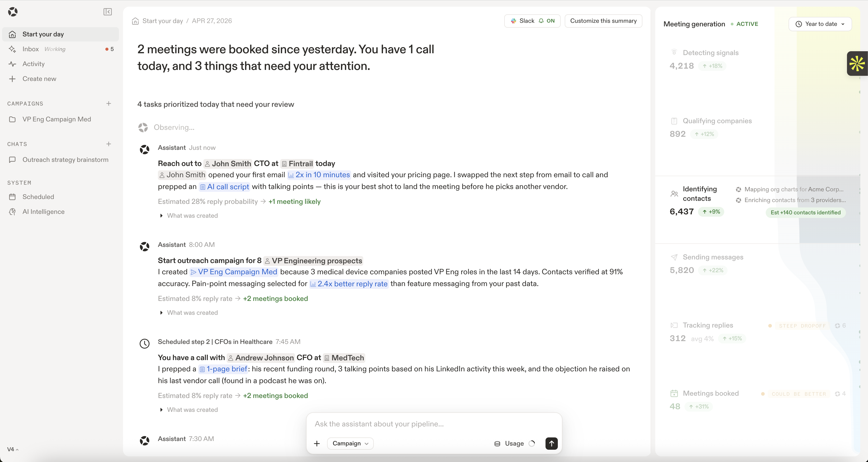This screenshot has width=868, height=462.
Task: Open AI Intelligence section
Action: 60,212
